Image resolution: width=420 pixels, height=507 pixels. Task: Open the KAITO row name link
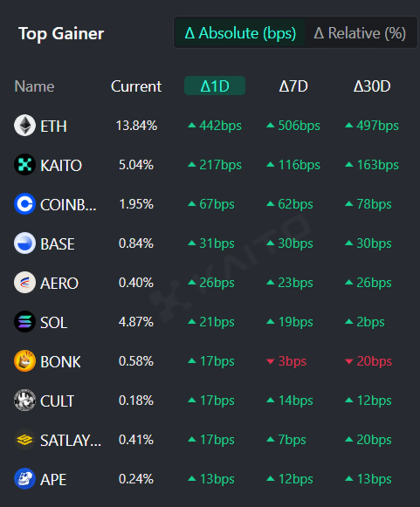tap(61, 165)
